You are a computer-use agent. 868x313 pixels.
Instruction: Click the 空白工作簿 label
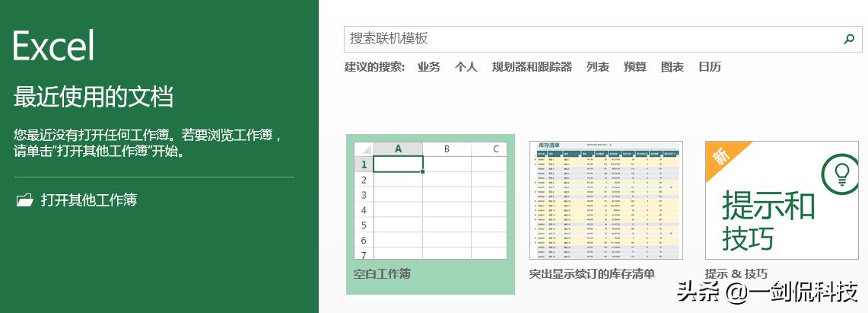click(383, 273)
